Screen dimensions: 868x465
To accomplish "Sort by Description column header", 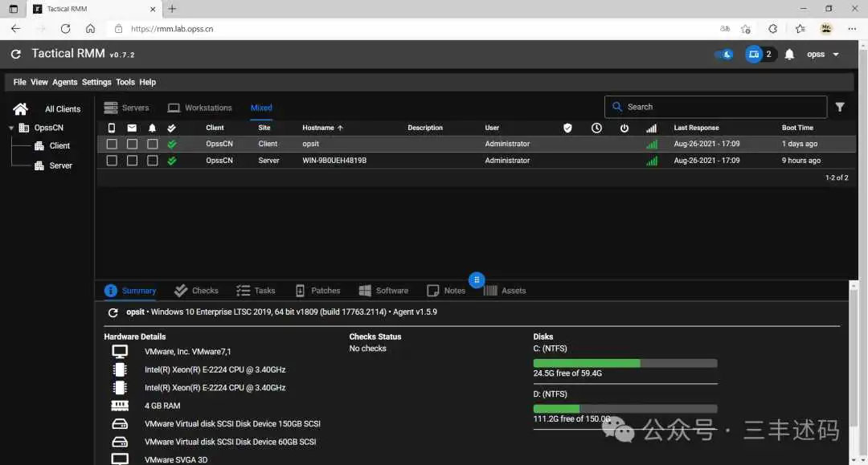I will pos(425,128).
